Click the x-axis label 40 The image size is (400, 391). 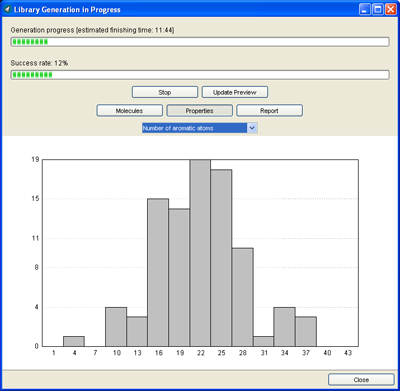[x=327, y=353]
